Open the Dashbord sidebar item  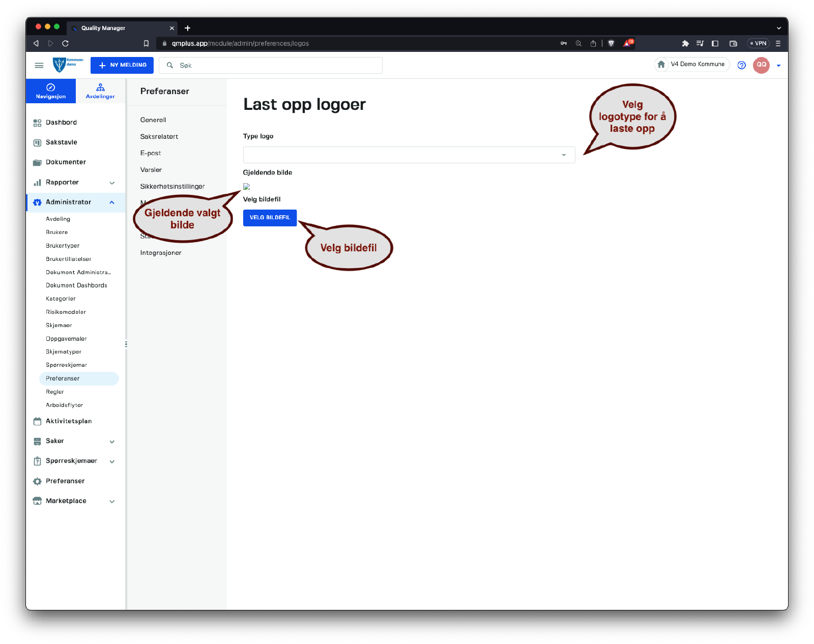click(61, 123)
